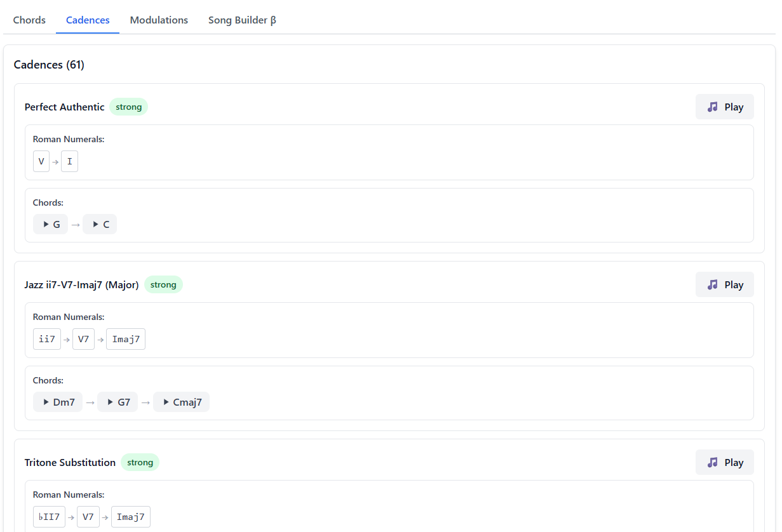
Task: Open the Song Builder β tab
Action: [242, 20]
